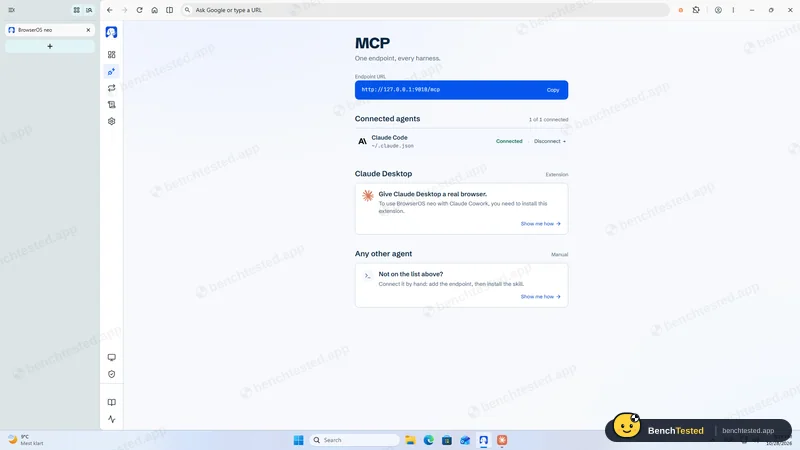The height and width of the screenshot is (450, 800).
Task: Select the MCP plug icon in sidebar
Action: click(x=112, y=71)
